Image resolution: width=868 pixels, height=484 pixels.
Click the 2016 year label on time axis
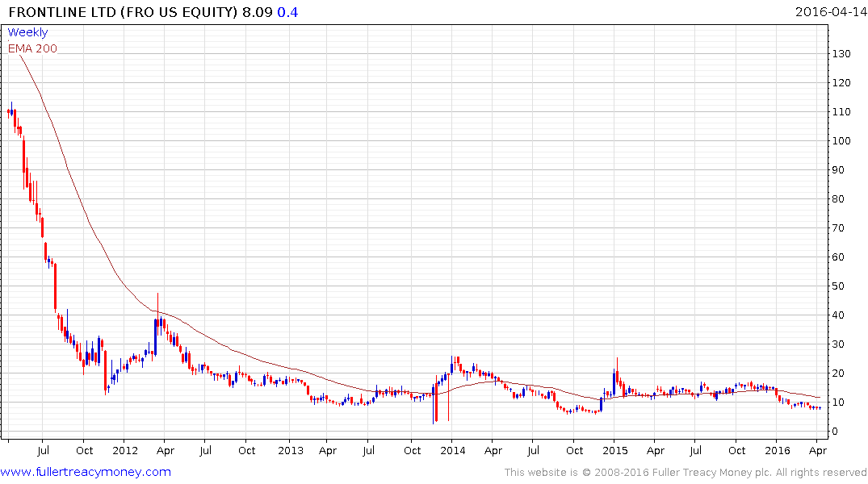click(x=778, y=450)
